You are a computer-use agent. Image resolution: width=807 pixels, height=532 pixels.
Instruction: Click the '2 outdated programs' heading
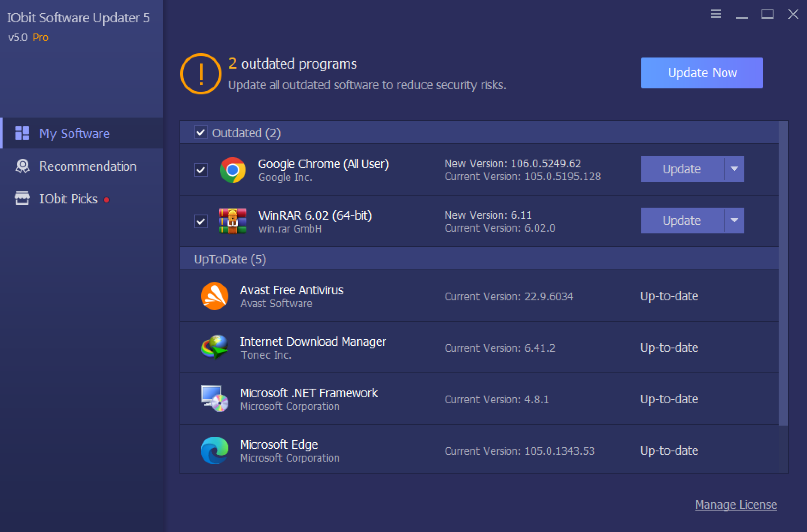pyautogui.click(x=293, y=63)
